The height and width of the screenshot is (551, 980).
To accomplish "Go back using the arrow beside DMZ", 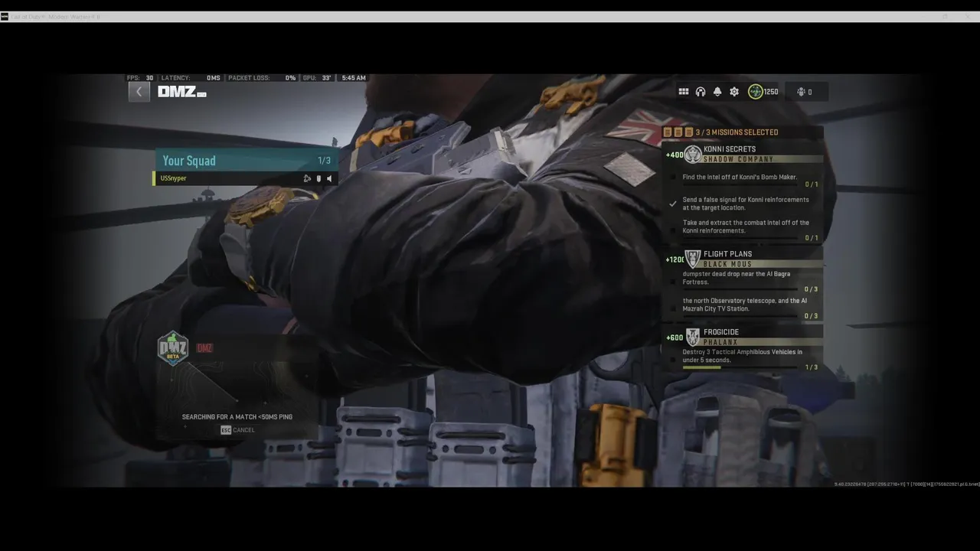I will [139, 92].
